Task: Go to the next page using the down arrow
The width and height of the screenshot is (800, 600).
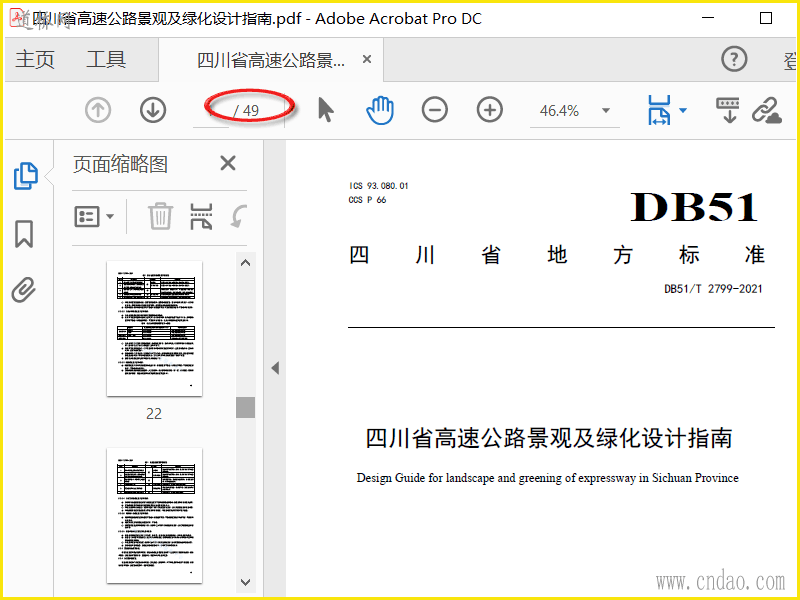Action: [153, 110]
